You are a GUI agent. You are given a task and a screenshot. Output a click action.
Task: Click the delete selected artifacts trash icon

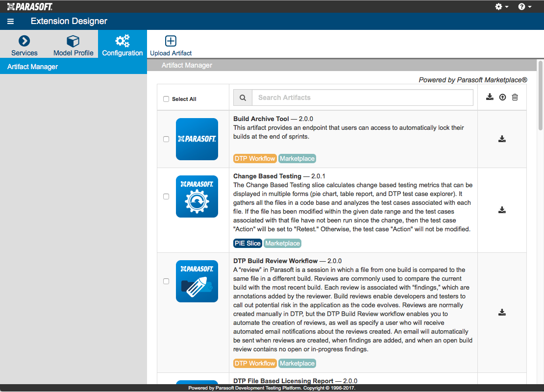515,98
